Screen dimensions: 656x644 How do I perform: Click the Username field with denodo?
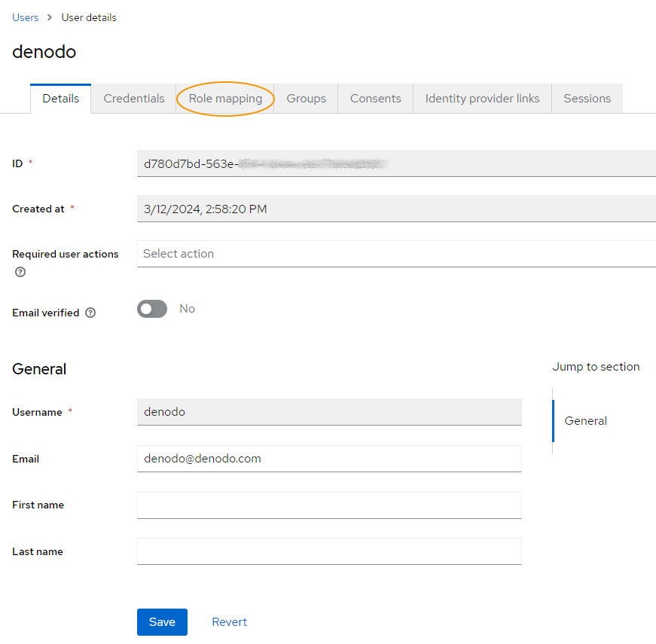click(x=329, y=412)
